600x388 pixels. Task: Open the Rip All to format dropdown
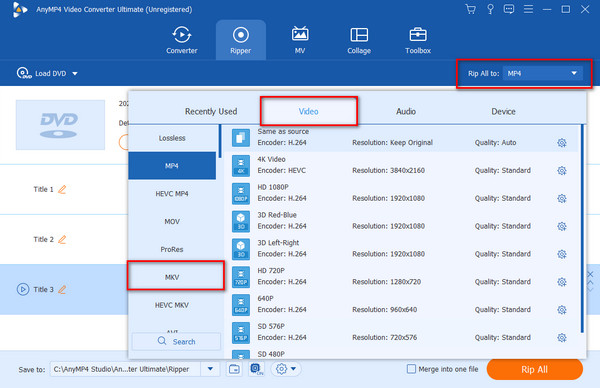point(543,73)
